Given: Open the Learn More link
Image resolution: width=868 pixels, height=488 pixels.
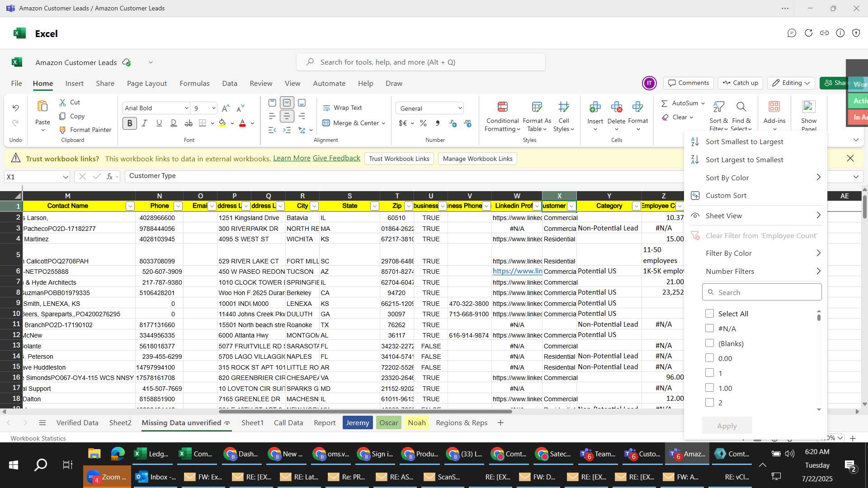Looking at the screenshot, I should click(292, 158).
